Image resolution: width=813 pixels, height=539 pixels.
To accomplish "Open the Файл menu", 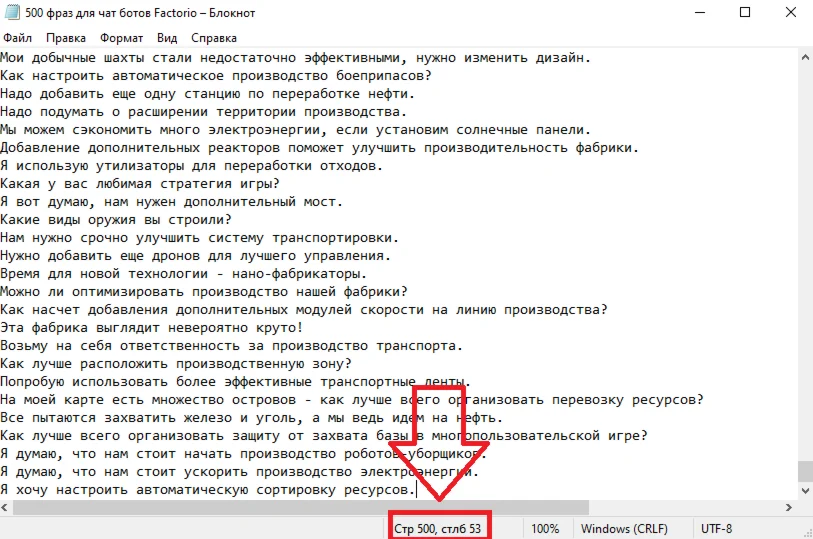I will (x=17, y=38).
